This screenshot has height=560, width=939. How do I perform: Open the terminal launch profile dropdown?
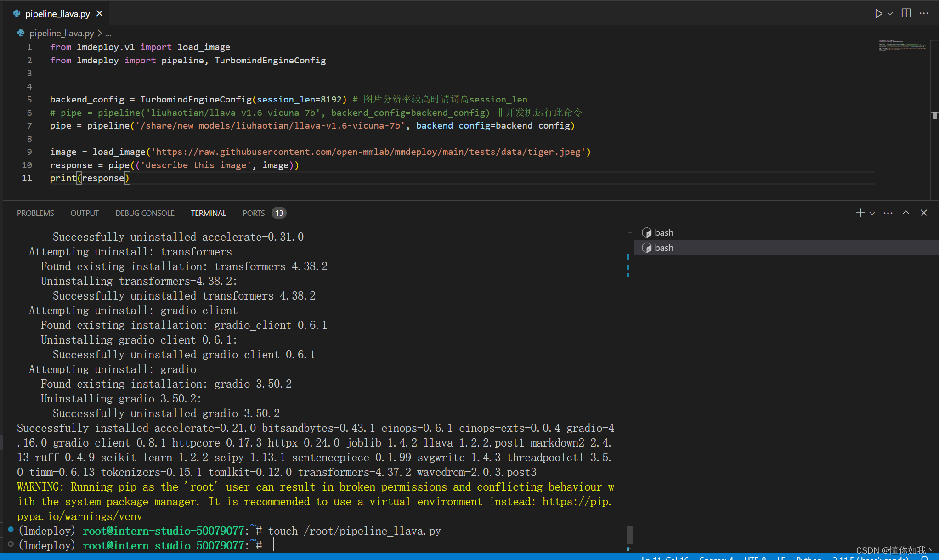(x=872, y=213)
